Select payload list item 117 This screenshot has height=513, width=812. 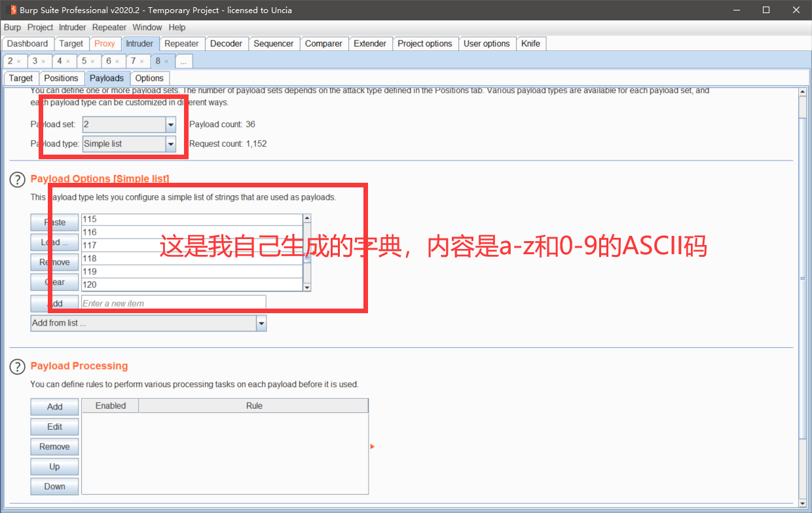[192, 246]
